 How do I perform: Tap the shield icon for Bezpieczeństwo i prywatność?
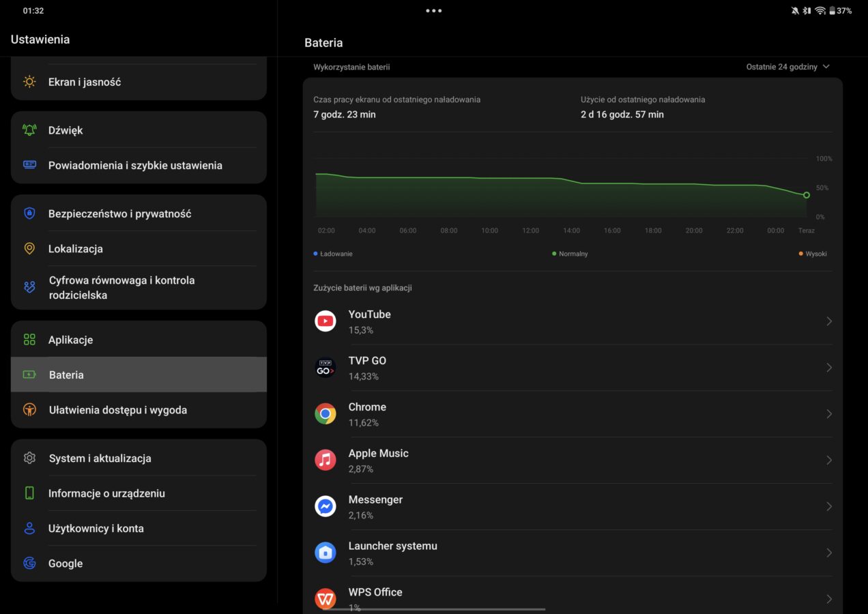[29, 214]
